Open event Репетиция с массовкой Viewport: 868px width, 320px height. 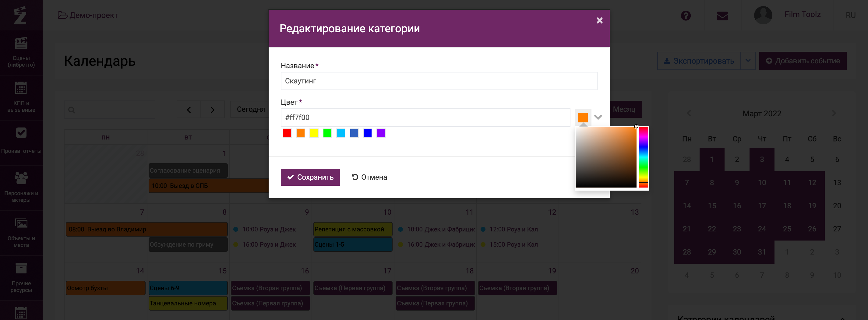pyautogui.click(x=353, y=229)
